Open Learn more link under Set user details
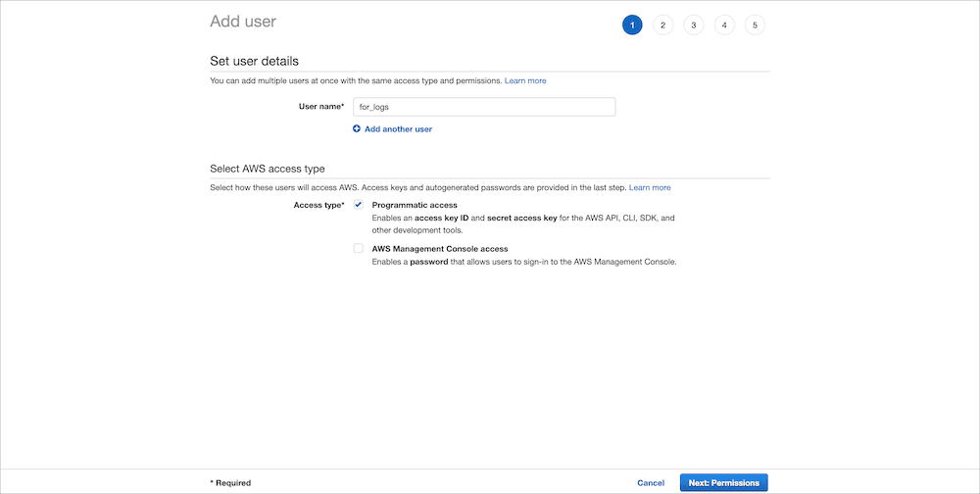 tap(525, 80)
